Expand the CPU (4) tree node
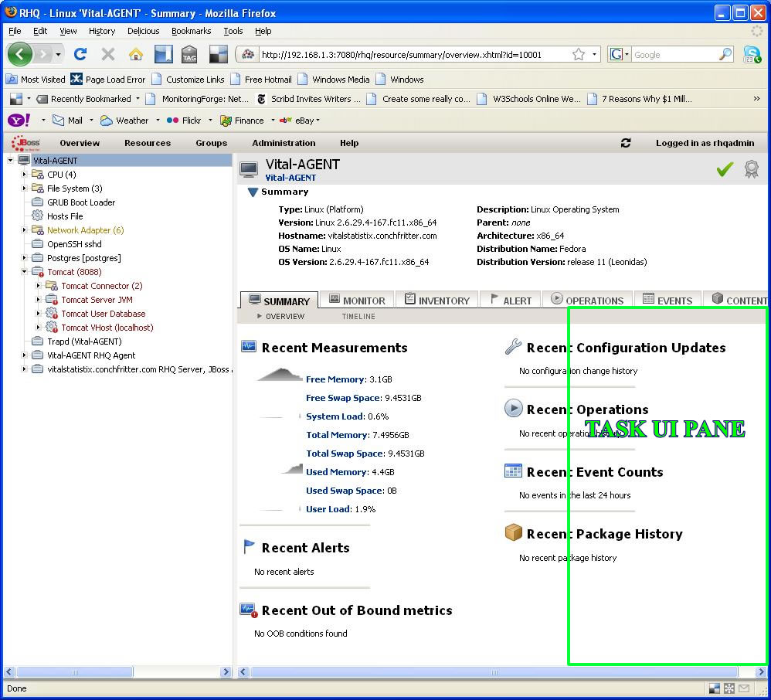The image size is (771, 700). (24, 174)
